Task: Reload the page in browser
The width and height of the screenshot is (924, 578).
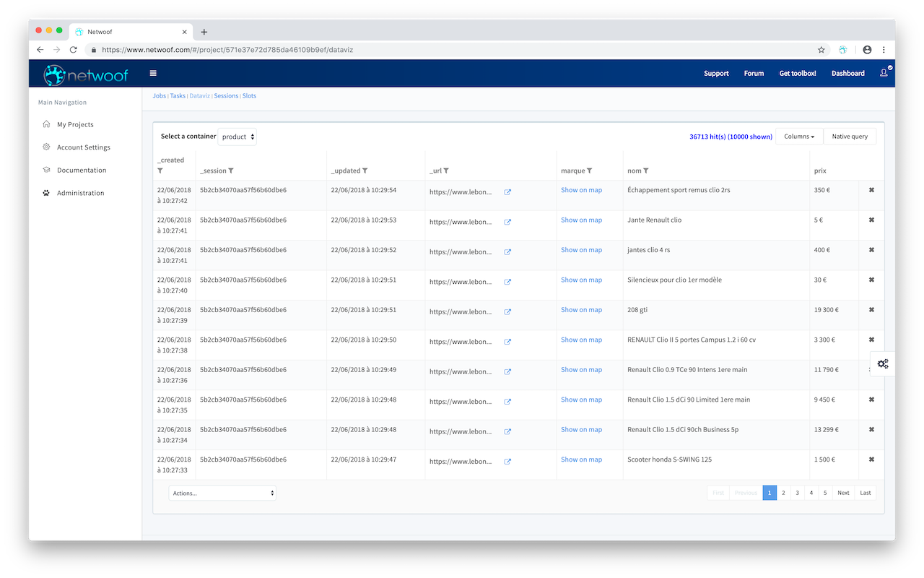Action: (73, 50)
